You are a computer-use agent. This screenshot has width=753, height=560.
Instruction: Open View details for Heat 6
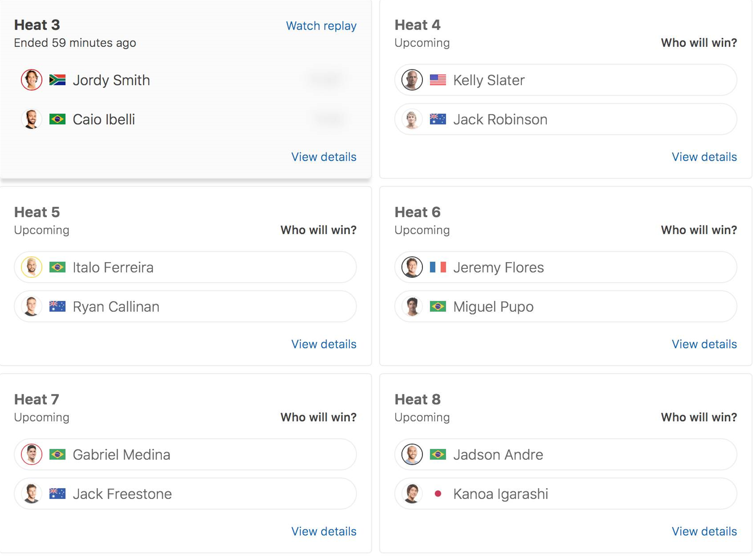coord(704,344)
